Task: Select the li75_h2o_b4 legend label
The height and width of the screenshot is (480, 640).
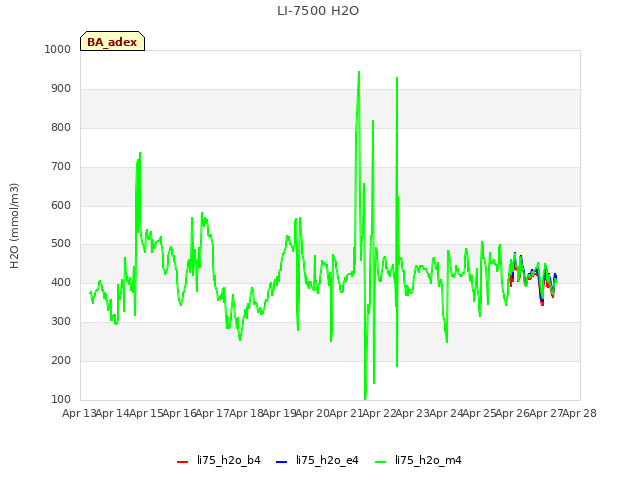Action: (x=229, y=460)
